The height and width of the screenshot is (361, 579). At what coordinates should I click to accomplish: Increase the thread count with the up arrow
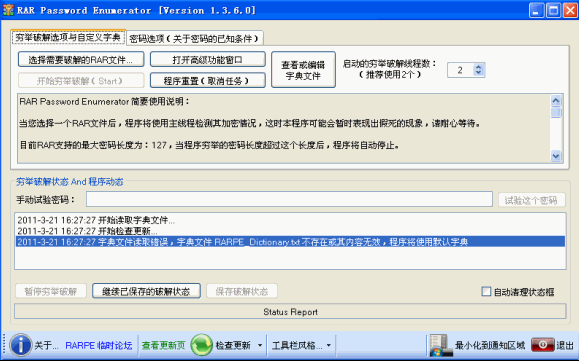coord(479,67)
